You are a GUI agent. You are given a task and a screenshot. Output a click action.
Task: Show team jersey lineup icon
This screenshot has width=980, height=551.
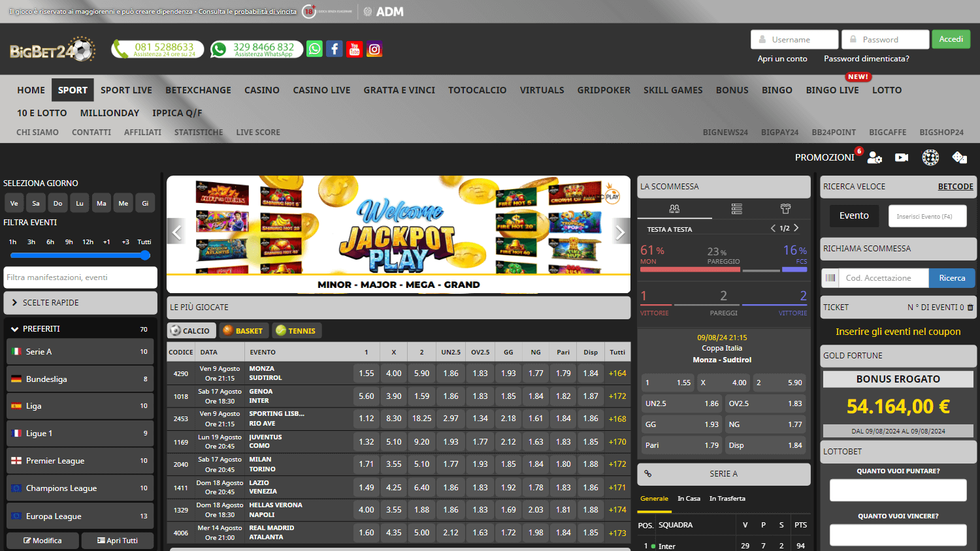[x=785, y=209]
